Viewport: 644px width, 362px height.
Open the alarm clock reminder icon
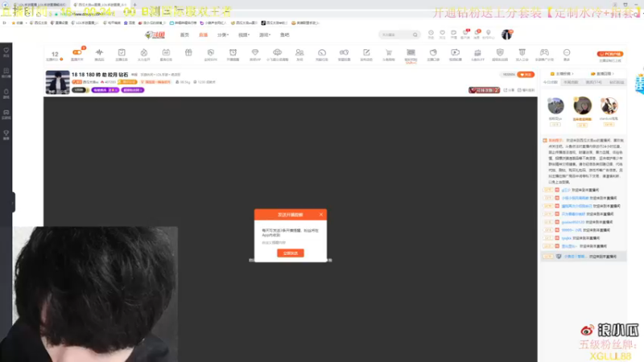tap(233, 52)
